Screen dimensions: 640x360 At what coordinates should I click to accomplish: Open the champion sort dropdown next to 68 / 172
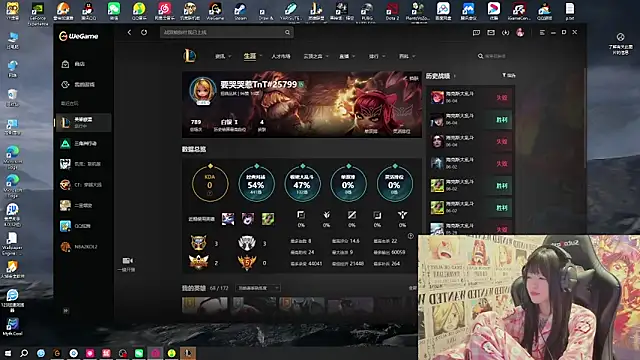click(x=258, y=288)
